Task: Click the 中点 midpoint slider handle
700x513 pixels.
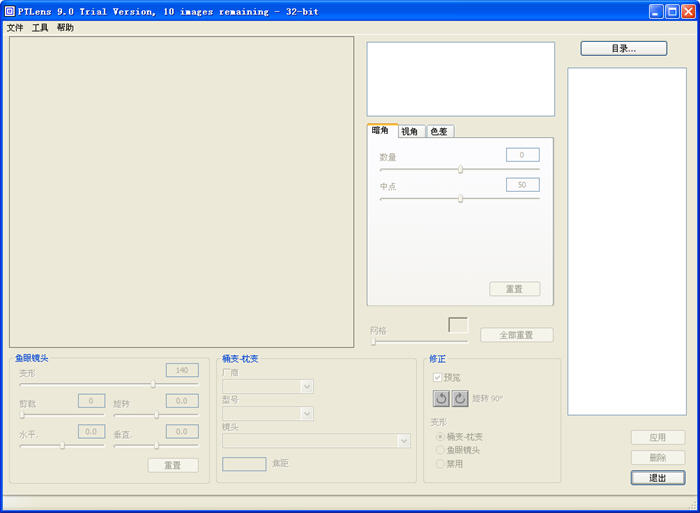Action: pyautogui.click(x=460, y=199)
